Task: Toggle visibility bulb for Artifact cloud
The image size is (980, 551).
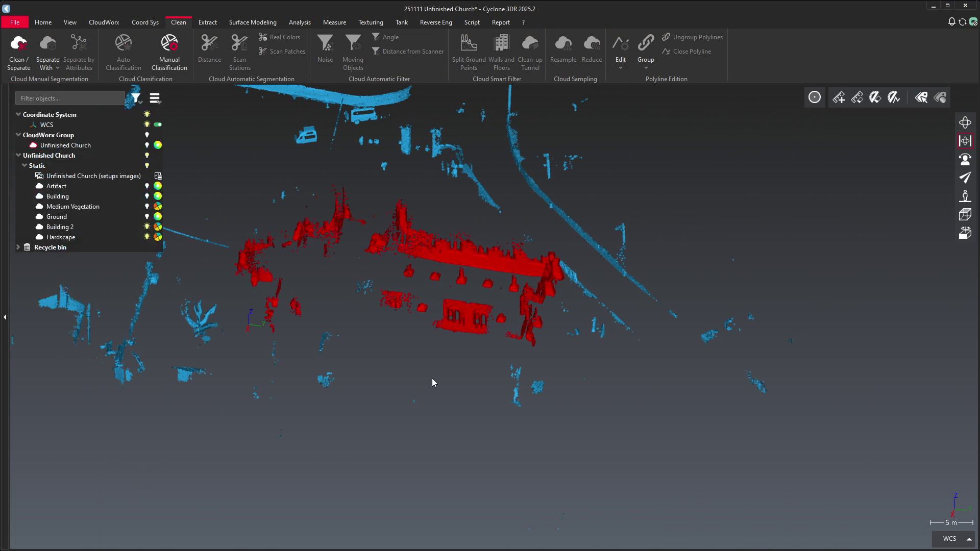Action: coord(147,186)
